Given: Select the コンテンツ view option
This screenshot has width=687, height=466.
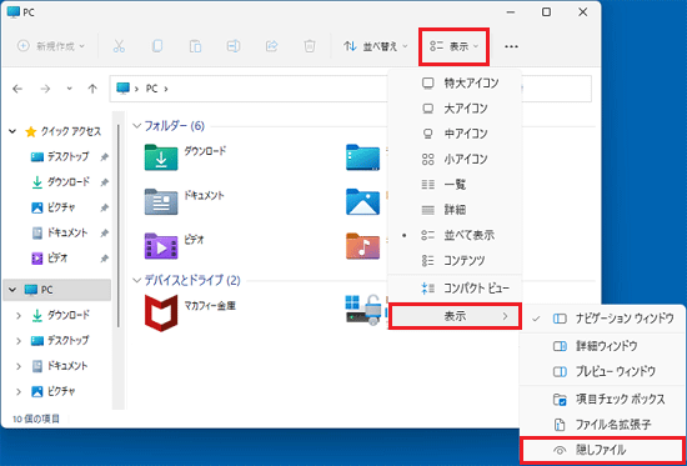Looking at the screenshot, I should tap(455, 261).
